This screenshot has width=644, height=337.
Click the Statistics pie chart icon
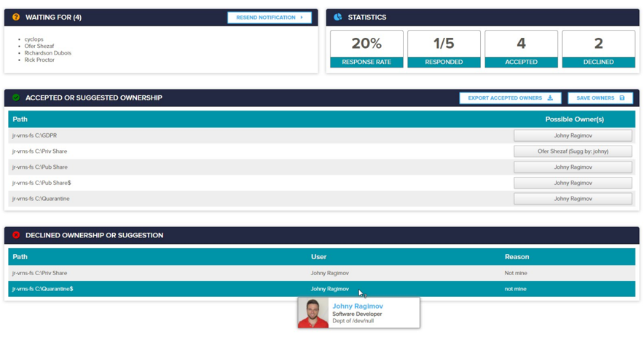pos(338,17)
